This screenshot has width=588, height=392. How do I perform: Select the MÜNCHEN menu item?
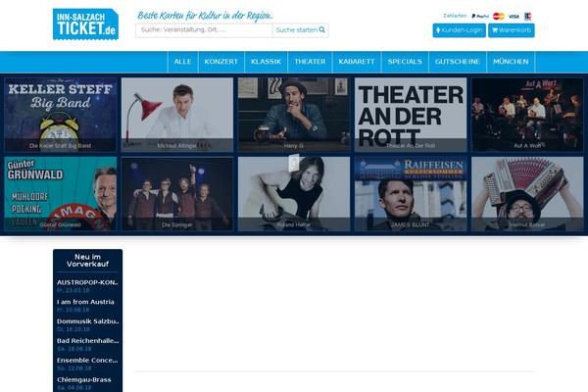coord(511,62)
